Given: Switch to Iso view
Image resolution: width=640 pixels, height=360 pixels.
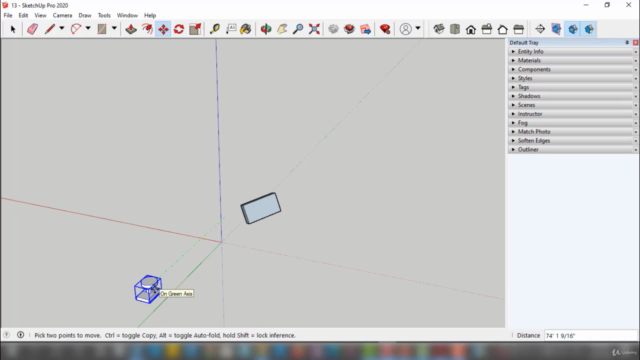Looking at the screenshot, I should click(x=439, y=29).
